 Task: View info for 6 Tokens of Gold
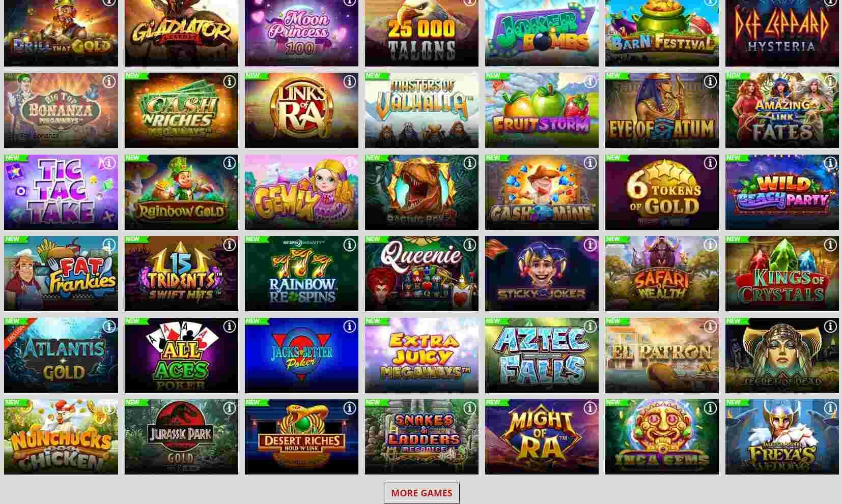point(710,163)
